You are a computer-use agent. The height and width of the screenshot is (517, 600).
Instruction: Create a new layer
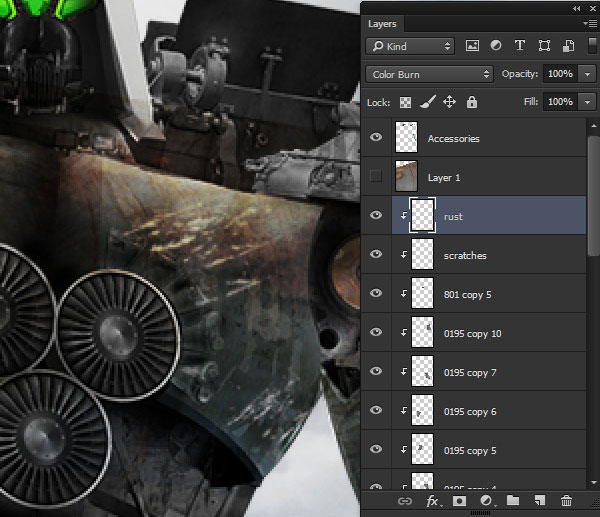(540, 501)
